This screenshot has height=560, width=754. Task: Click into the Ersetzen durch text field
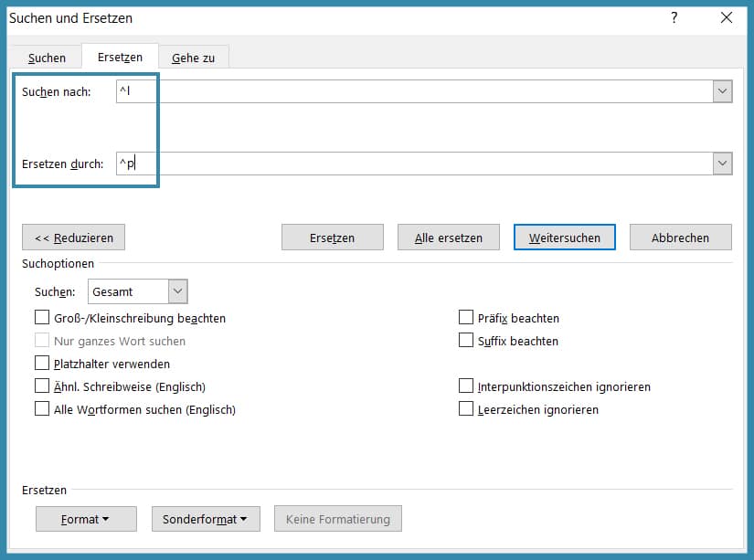click(x=411, y=164)
